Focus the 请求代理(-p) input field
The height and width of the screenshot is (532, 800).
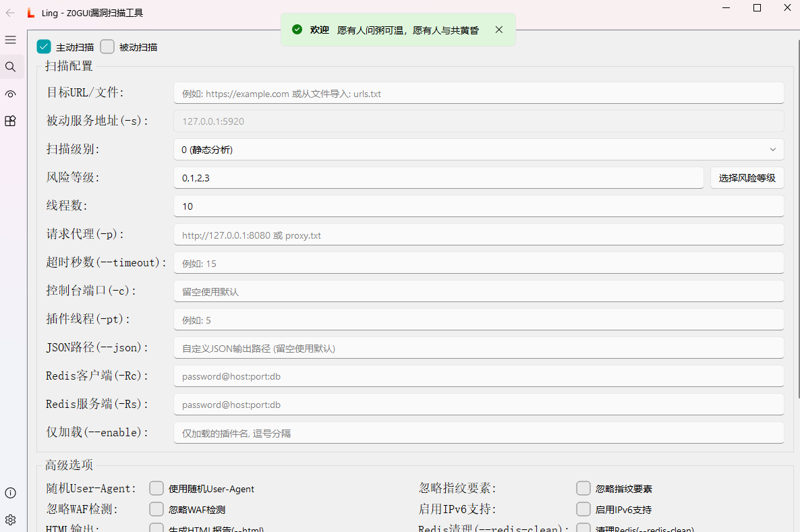pyautogui.click(x=478, y=235)
